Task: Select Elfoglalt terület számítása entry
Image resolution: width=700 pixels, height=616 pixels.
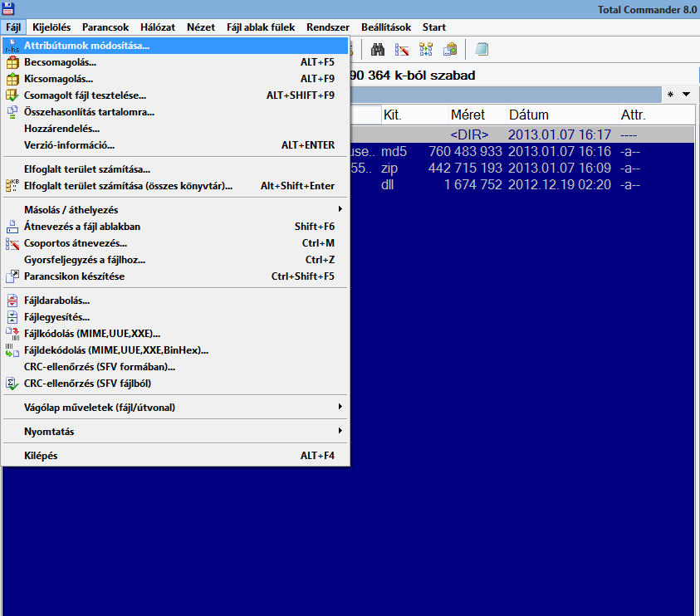Action: (x=175, y=169)
